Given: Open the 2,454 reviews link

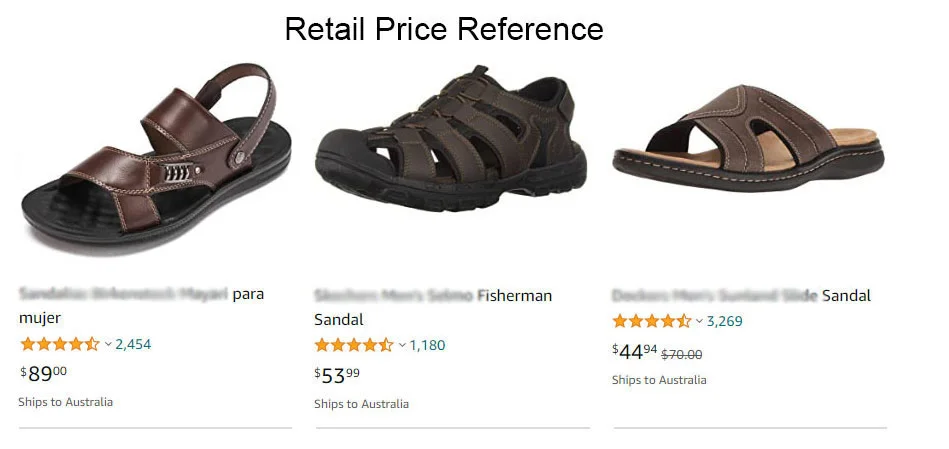Looking at the screenshot, I should [133, 344].
